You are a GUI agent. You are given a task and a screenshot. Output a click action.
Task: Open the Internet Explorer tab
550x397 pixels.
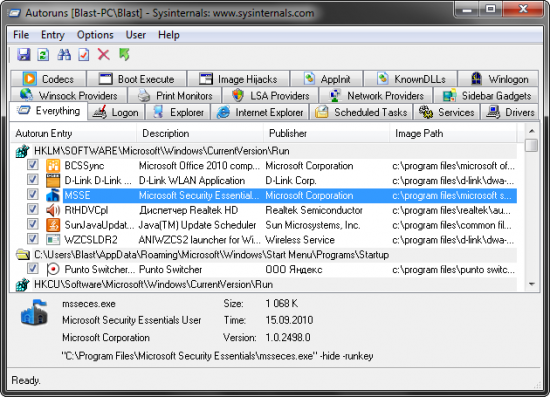260,112
